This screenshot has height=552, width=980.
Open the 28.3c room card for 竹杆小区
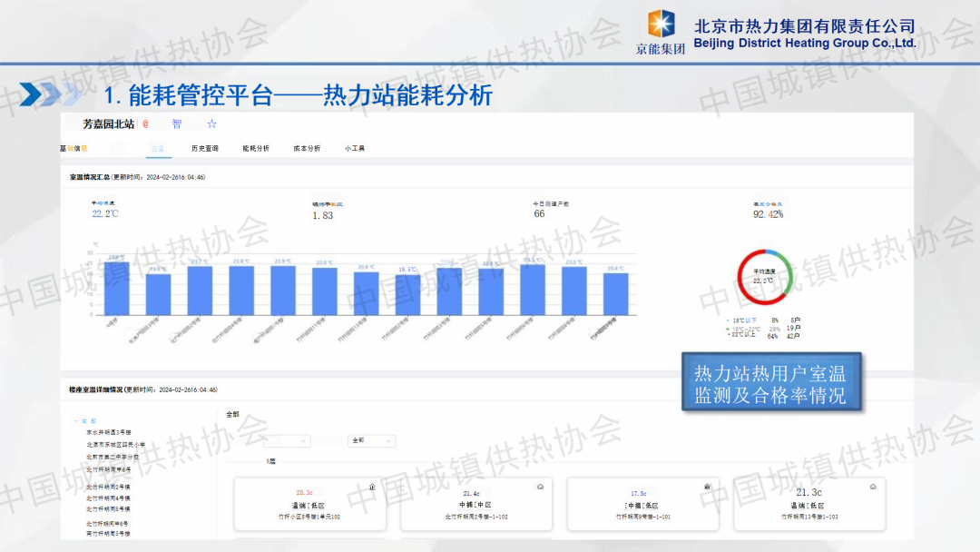[x=309, y=505]
